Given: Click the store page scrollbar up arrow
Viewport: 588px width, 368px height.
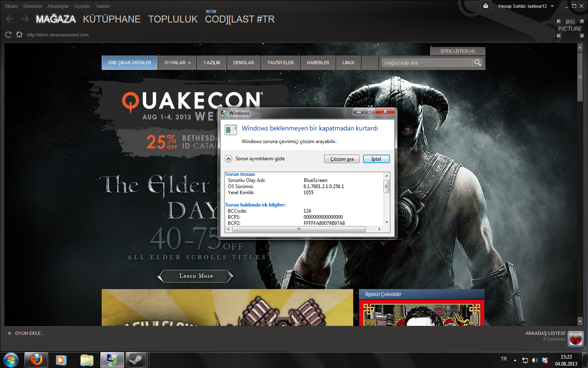Looking at the screenshot, I should pos(580,48).
